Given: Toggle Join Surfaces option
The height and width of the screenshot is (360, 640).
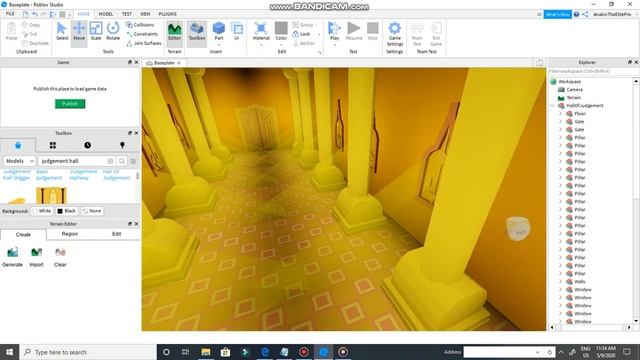Looking at the screenshot, I should 144,43.
